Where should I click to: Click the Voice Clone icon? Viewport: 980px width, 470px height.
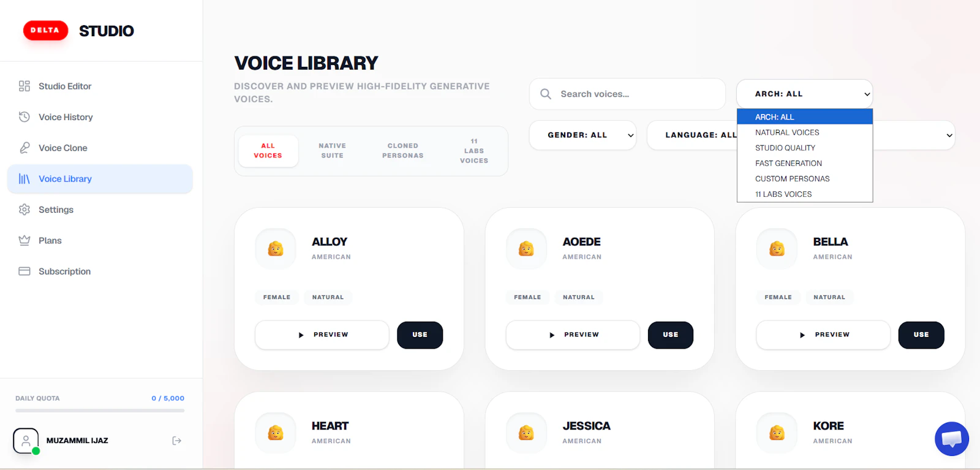24,148
